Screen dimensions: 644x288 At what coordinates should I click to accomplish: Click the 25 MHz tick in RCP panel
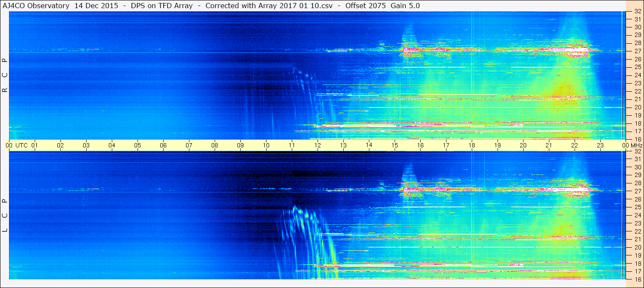[x=637, y=67]
